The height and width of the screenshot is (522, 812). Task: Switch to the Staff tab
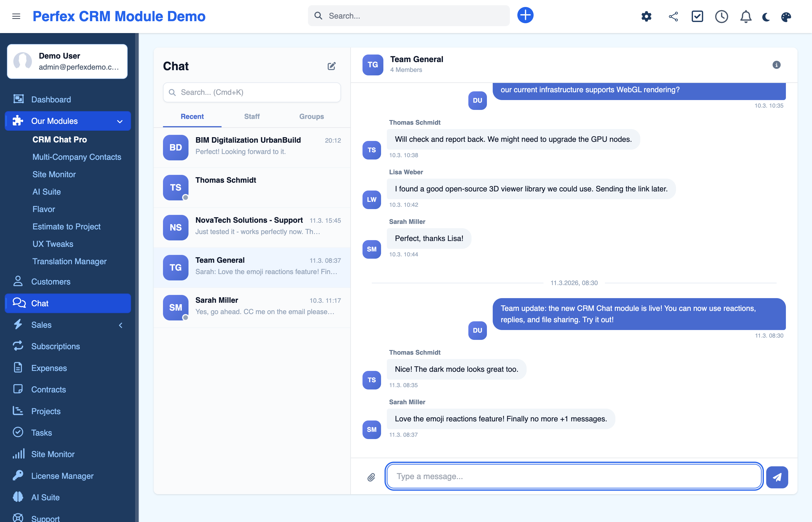click(x=251, y=116)
